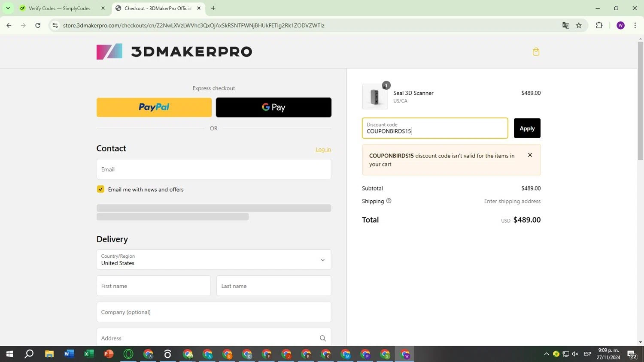Click the First name field
This screenshot has height=362, width=644.
point(154,286)
